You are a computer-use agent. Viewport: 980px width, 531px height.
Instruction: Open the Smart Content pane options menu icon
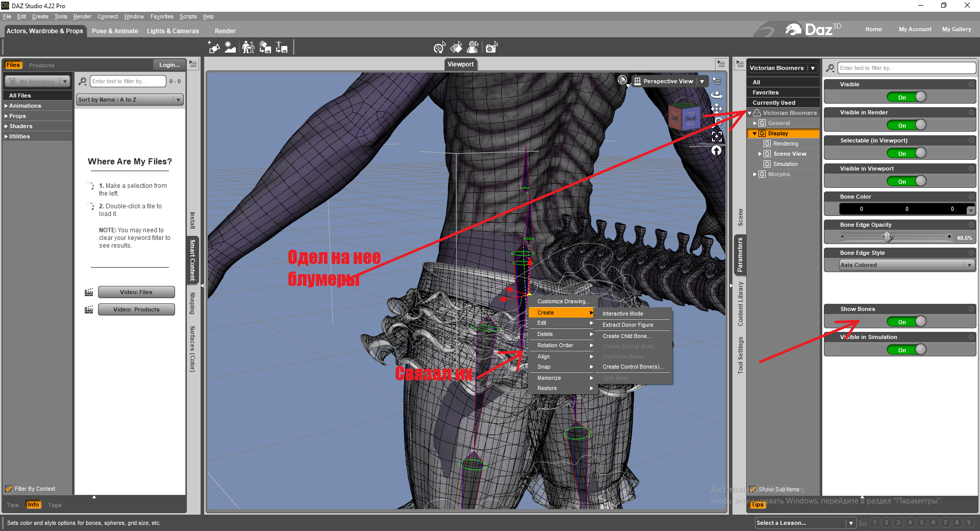click(193, 64)
